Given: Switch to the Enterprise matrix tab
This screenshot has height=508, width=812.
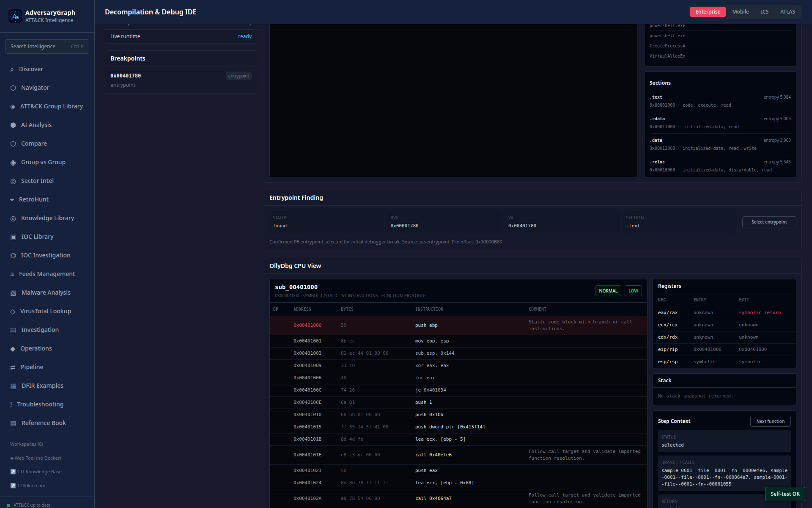Looking at the screenshot, I should 708,12.
